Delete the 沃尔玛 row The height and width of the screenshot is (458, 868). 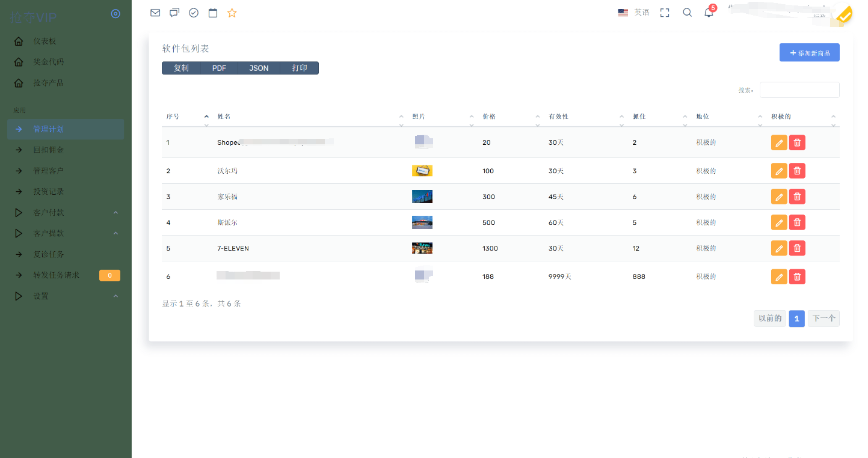(x=797, y=171)
